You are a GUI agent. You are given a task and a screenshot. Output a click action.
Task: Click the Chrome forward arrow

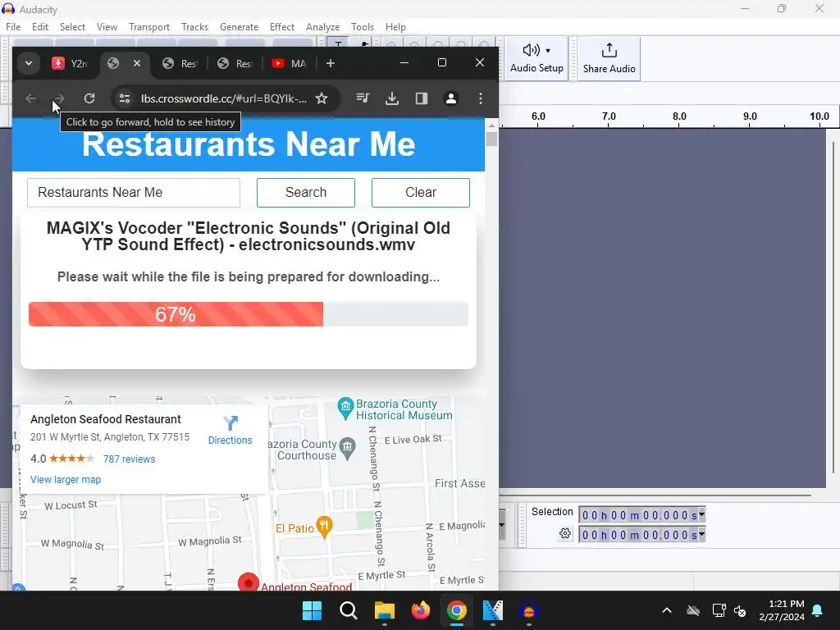point(59,98)
